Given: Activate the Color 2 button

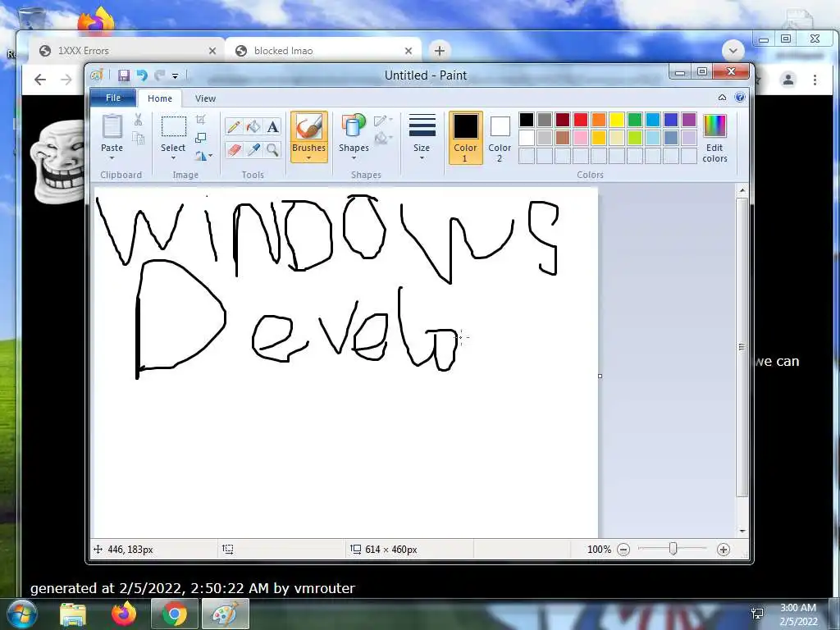Looking at the screenshot, I should coord(500,138).
